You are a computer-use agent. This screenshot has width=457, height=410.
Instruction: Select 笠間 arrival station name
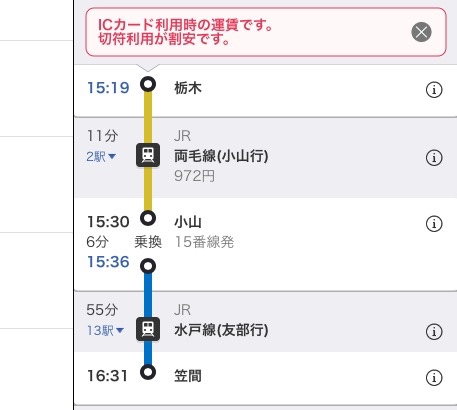pyautogui.click(x=188, y=376)
